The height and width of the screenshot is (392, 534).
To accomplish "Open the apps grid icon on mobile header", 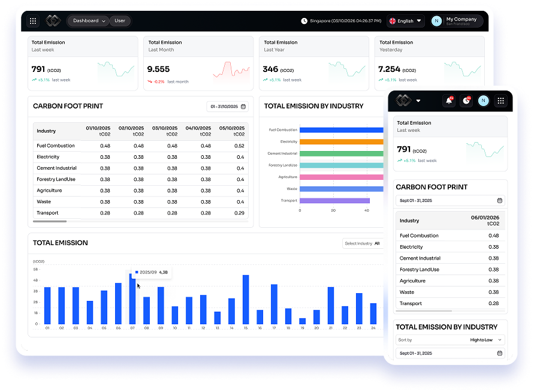I will pos(500,101).
